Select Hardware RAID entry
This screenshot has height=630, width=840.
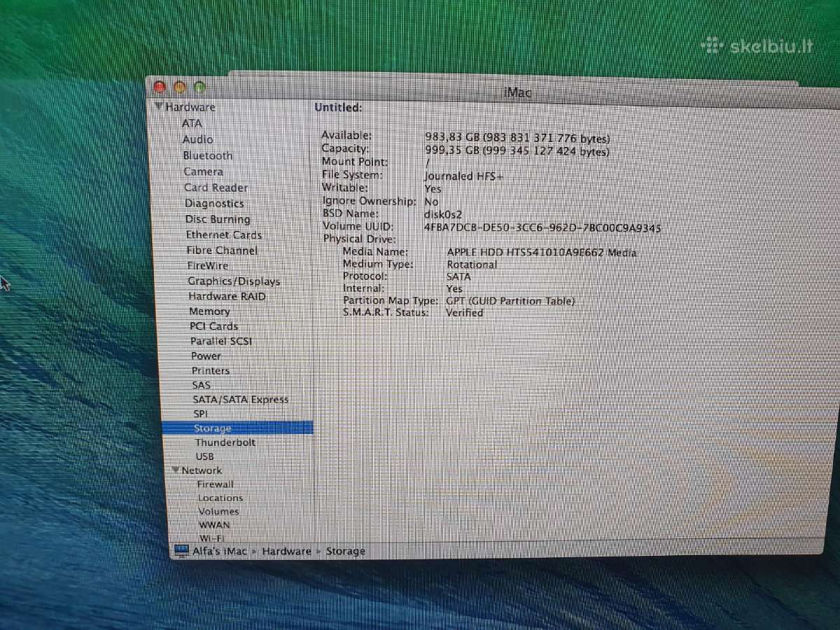coord(227,296)
